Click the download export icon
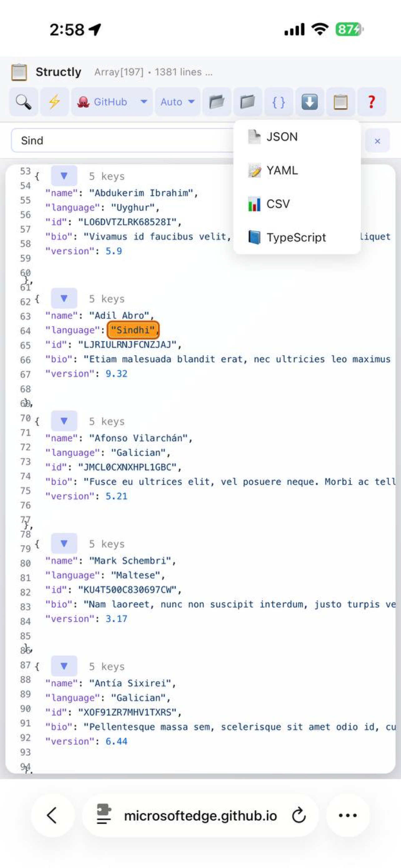Image resolution: width=401 pixels, height=868 pixels. click(309, 102)
